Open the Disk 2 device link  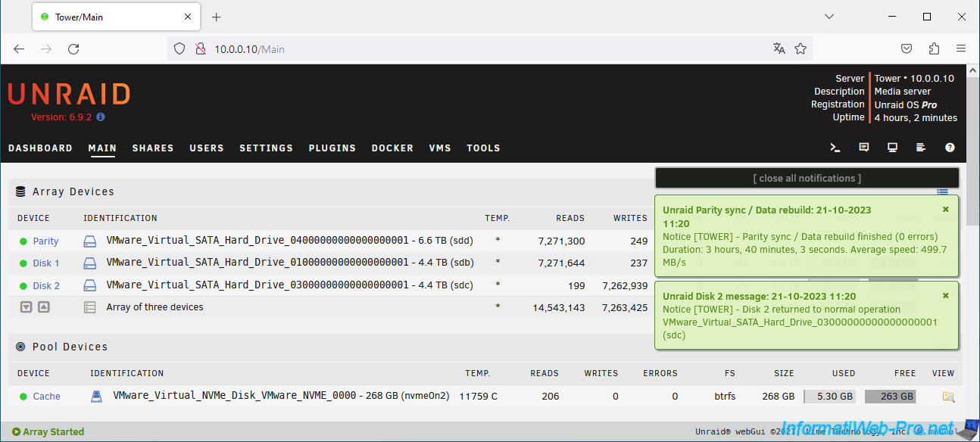(x=46, y=286)
